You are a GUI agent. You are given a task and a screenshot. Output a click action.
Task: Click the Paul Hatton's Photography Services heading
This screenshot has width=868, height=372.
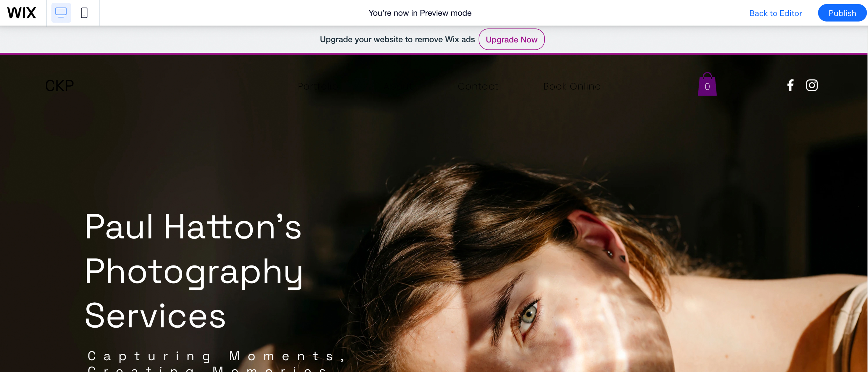(194, 271)
